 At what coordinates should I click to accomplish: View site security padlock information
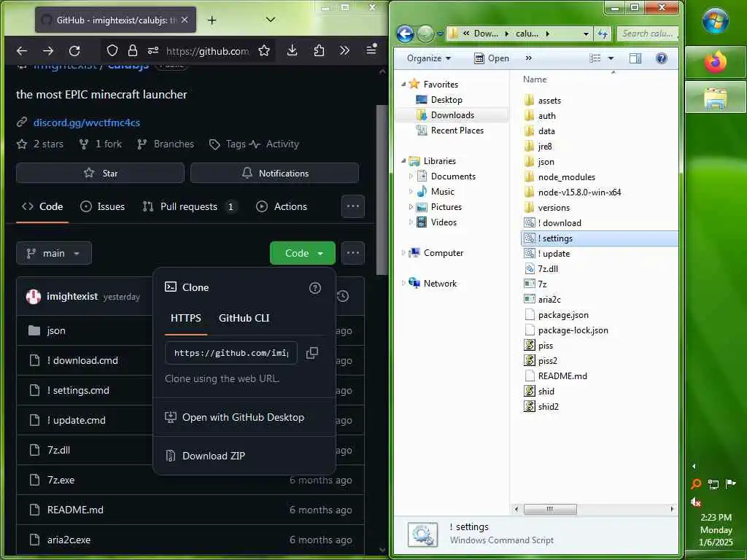click(133, 50)
